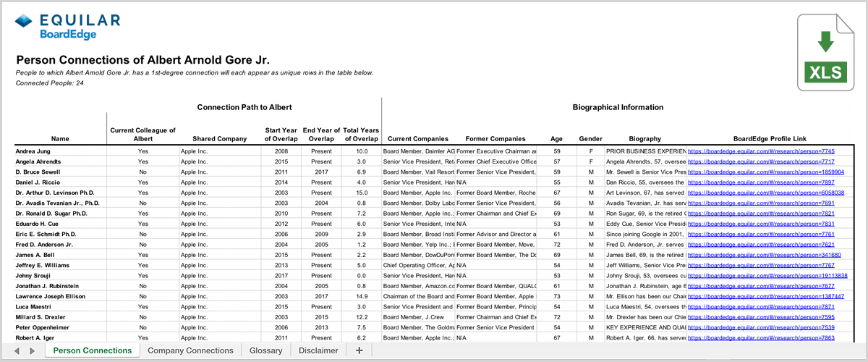Screen dimensions: 868x362
Task: Select the Peter Oppenheimer name cell
Action: tap(61, 328)
